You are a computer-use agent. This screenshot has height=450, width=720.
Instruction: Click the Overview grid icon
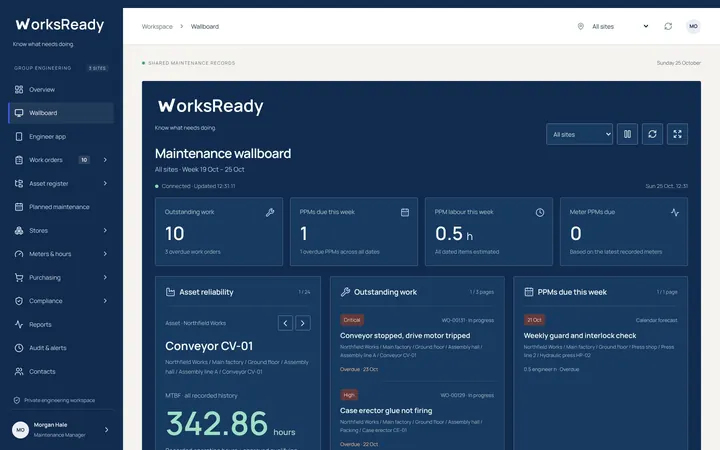19,90
